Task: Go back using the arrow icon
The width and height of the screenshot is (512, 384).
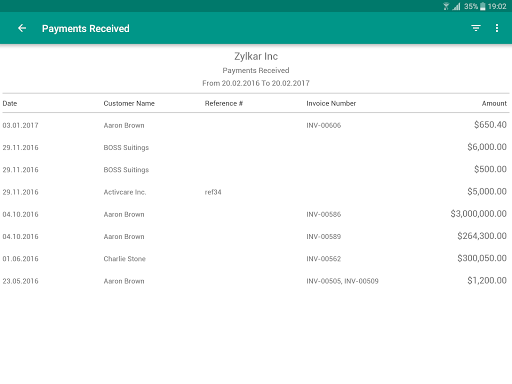Action: 22,28
